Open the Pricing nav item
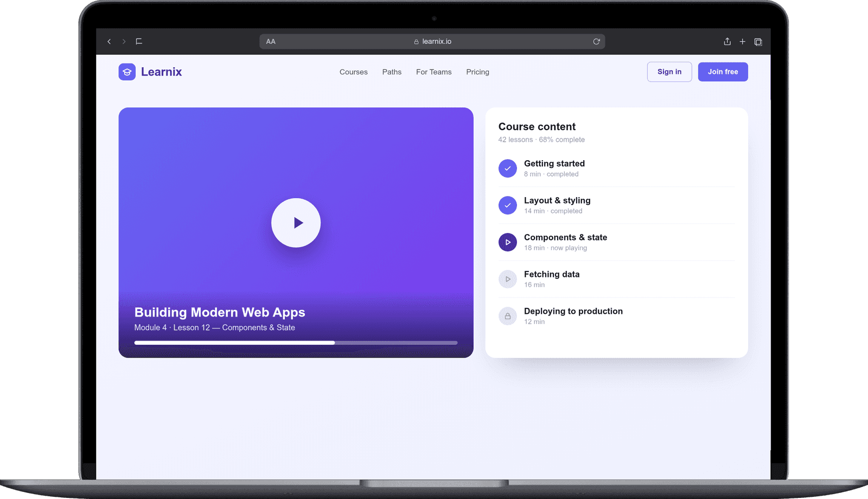 (x=478, y=72)
